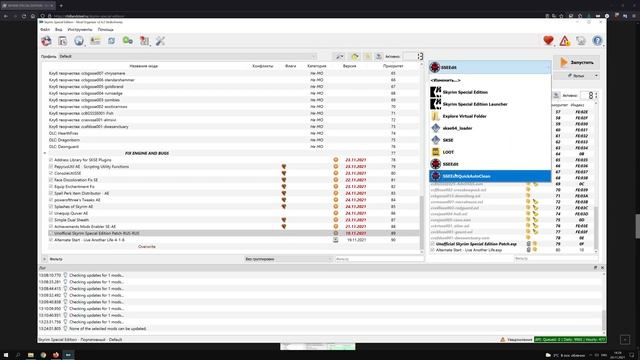This screenshot has height=360, width=640.
Task: Open the tools puzzle icon in the toolbar
Action: click(x=144, y=41)
